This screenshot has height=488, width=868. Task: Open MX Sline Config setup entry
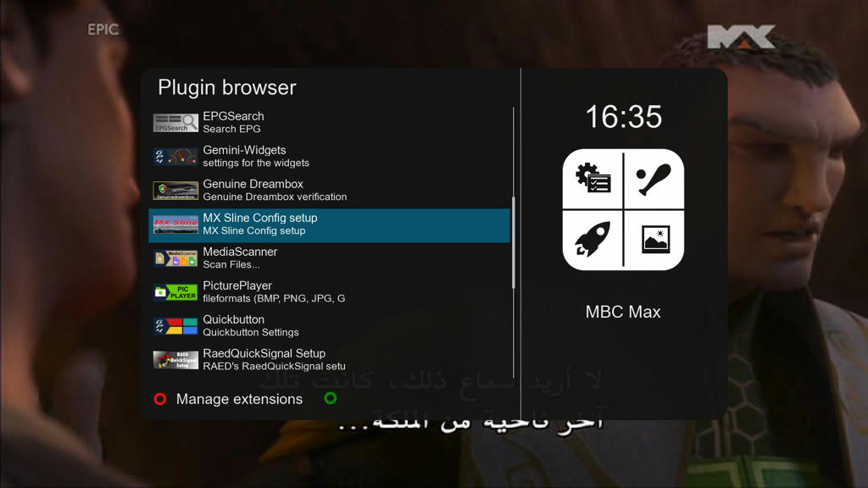pos(330,224)
